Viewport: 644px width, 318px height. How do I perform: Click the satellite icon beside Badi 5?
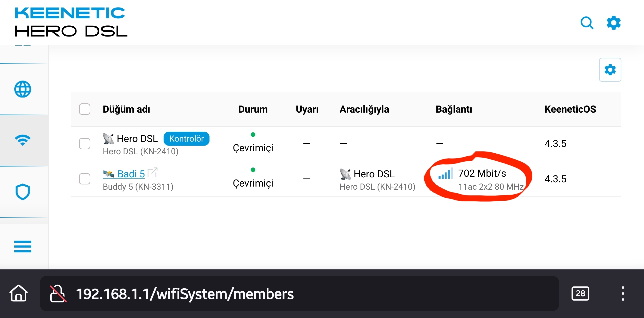[x=109, y=174]
